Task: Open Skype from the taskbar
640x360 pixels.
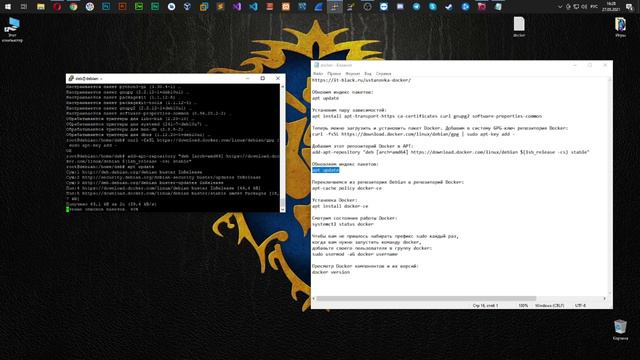Action: coord(433,7)
